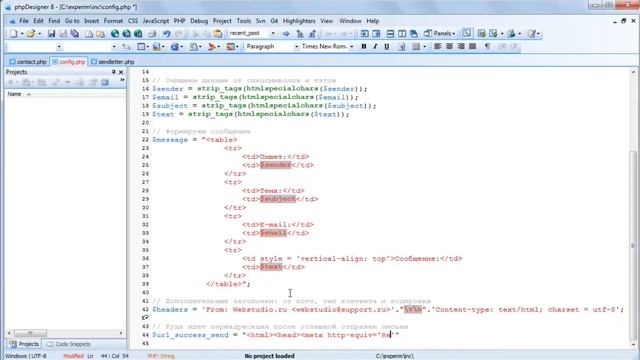Click the paragraph mark icon

[487, 47]
